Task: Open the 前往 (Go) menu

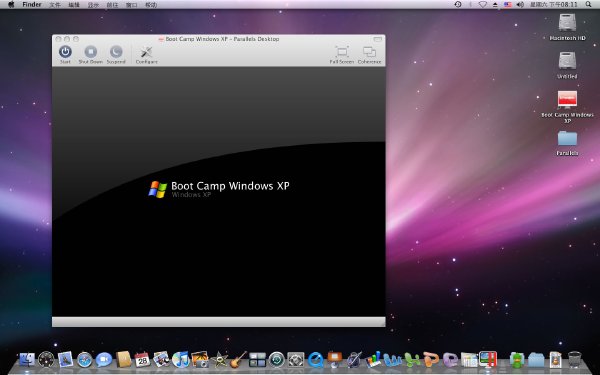Action: coord(112,5)
